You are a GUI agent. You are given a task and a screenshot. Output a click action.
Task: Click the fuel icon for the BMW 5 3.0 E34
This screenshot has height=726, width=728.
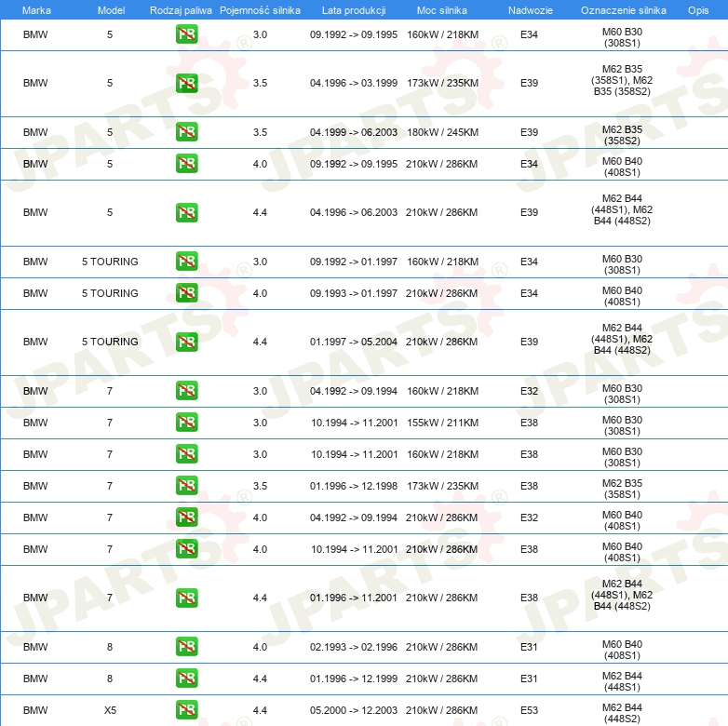click(186, 34)
